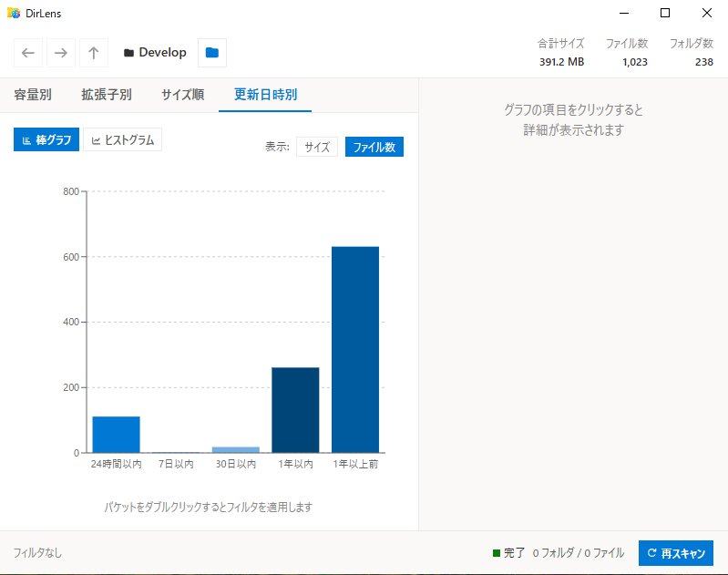Image resolution: width=728 pixels, height=575 pixels.
Task: Show chart by ファイル数
Action: click(x=374, y=147)
